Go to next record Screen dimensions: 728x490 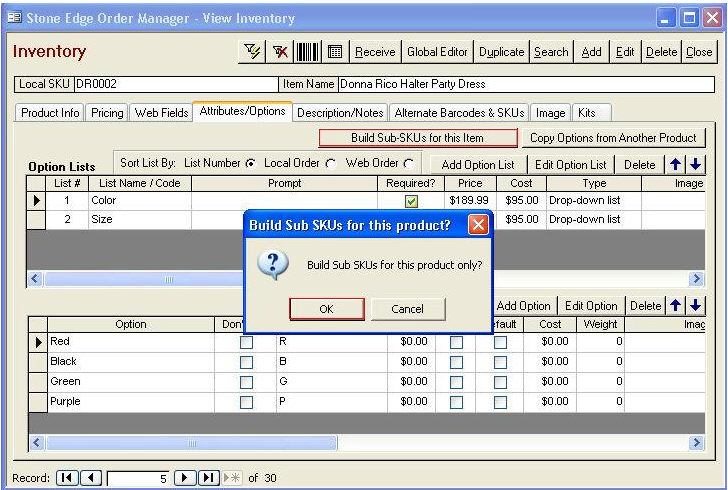(x=185, y=477)
